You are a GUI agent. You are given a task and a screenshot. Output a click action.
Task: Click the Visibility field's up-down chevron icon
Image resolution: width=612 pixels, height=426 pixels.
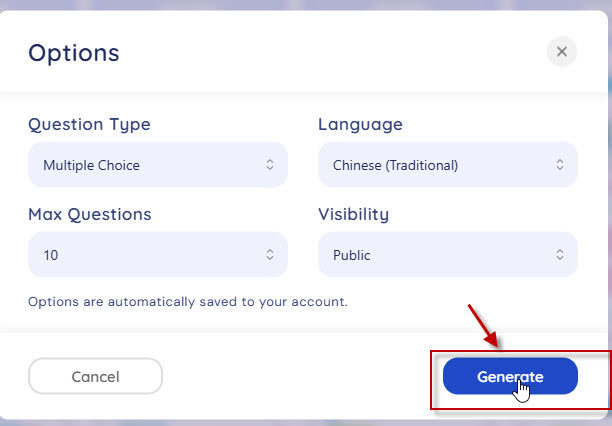coord(560,255)
